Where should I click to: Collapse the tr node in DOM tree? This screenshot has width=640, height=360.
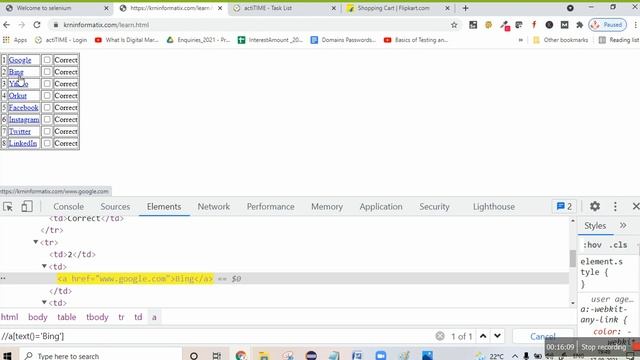click(36, 242)
